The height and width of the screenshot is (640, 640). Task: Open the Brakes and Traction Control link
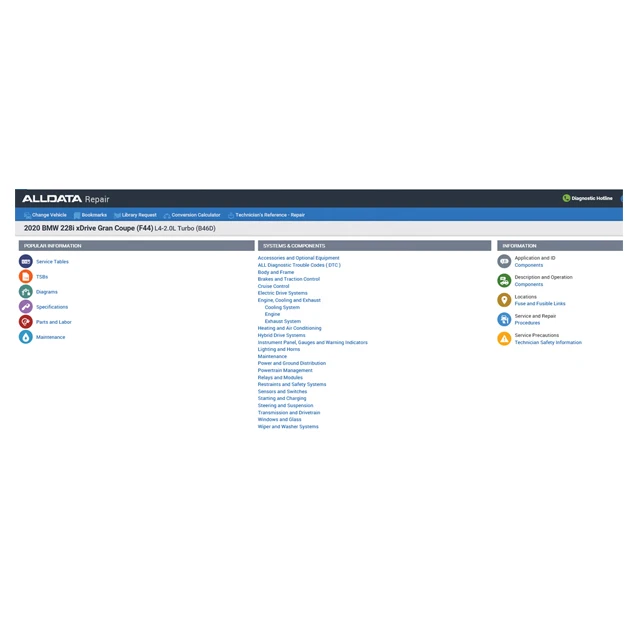[289, 279]
